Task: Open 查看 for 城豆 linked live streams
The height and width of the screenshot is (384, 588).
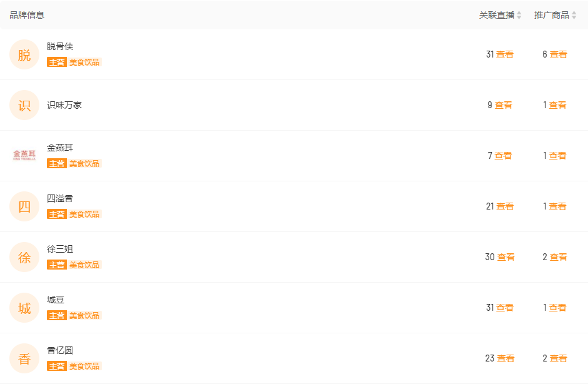Action: point(505,308)
